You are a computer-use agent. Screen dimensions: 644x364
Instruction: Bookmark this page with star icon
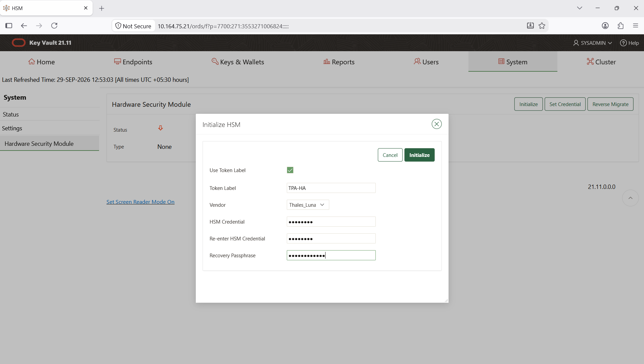[x=542, y=26]
